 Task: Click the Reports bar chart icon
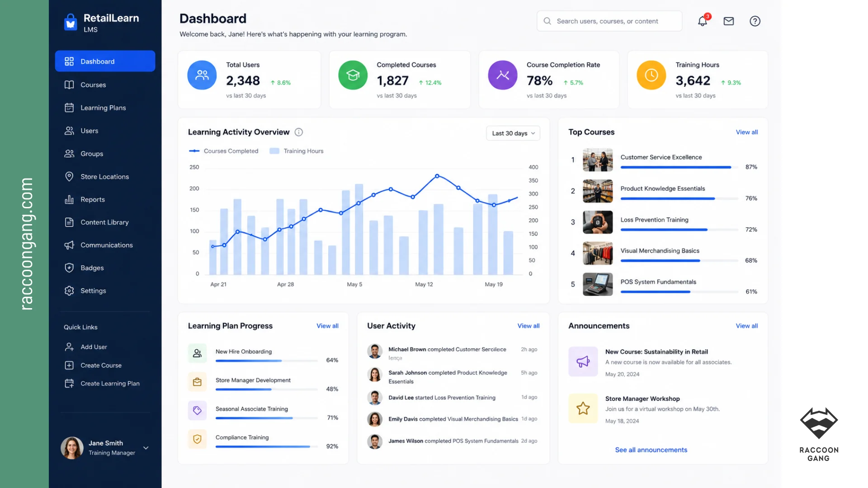click(69, 199)
